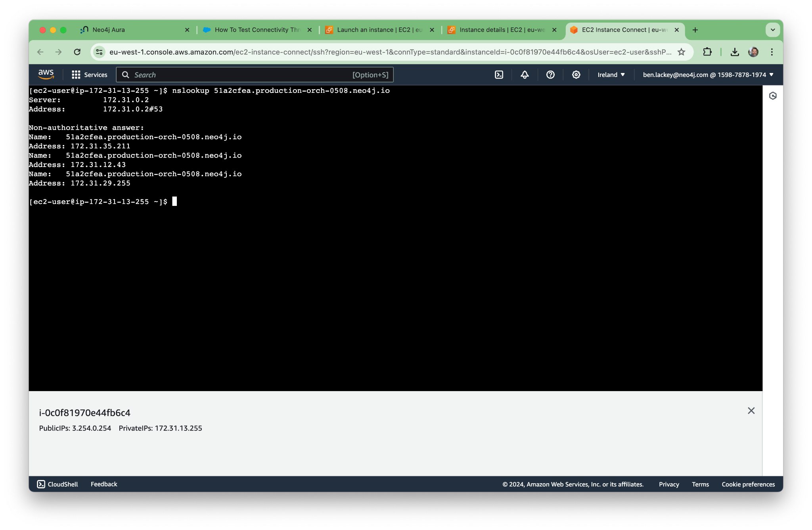Viewport: 812px width, 530px height.
Task: Close the How To Test Connectivity tab
Action: pyautogui.click(x=310, y=30)
